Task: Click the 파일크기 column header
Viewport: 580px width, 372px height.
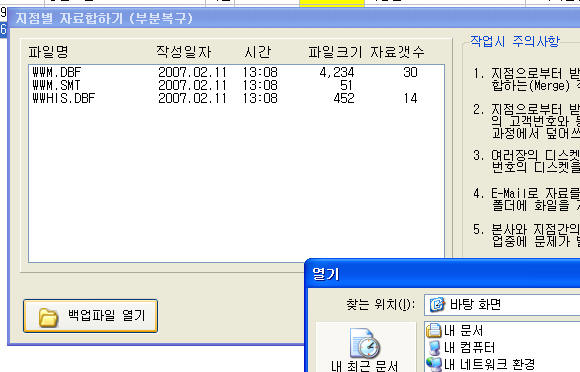Action: pos(335,52)
